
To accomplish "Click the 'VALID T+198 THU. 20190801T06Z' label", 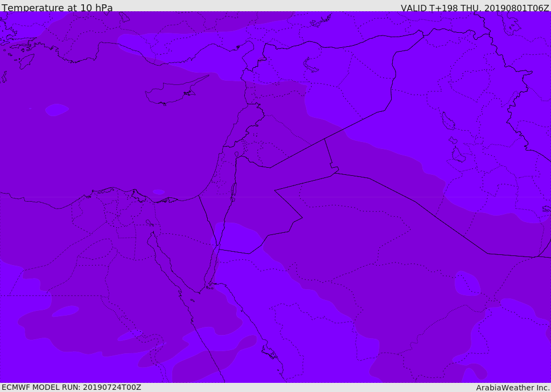I will [x=475, y=8].
